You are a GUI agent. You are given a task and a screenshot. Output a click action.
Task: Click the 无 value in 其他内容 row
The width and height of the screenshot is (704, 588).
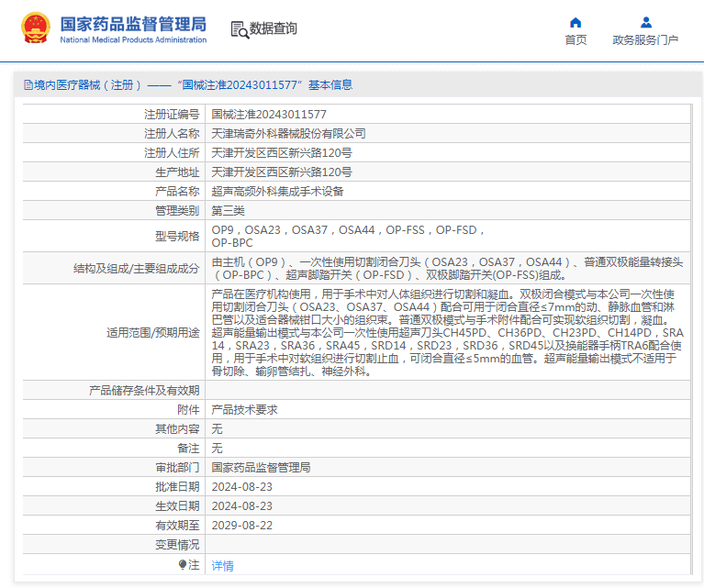tap(217, 429)
